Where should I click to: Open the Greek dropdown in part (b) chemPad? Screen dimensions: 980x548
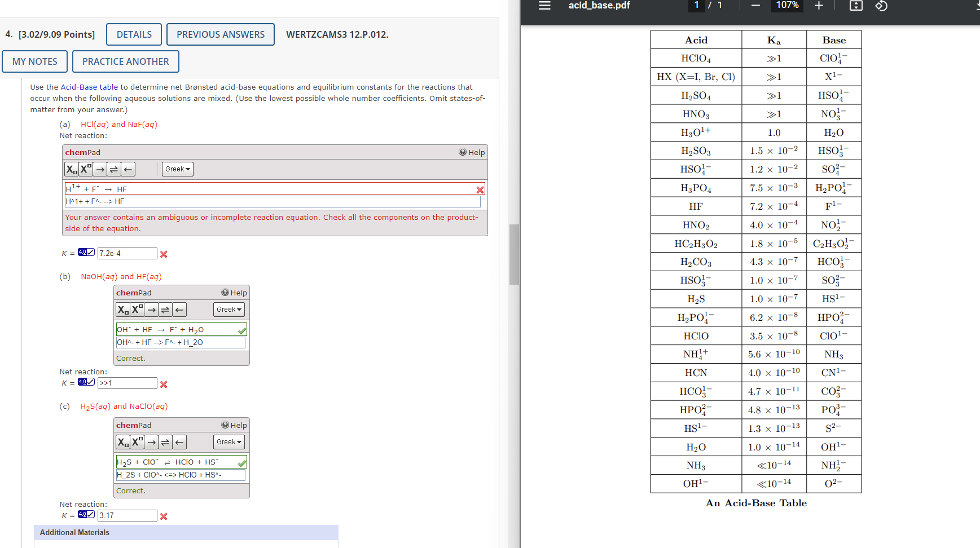pos(228,309)
